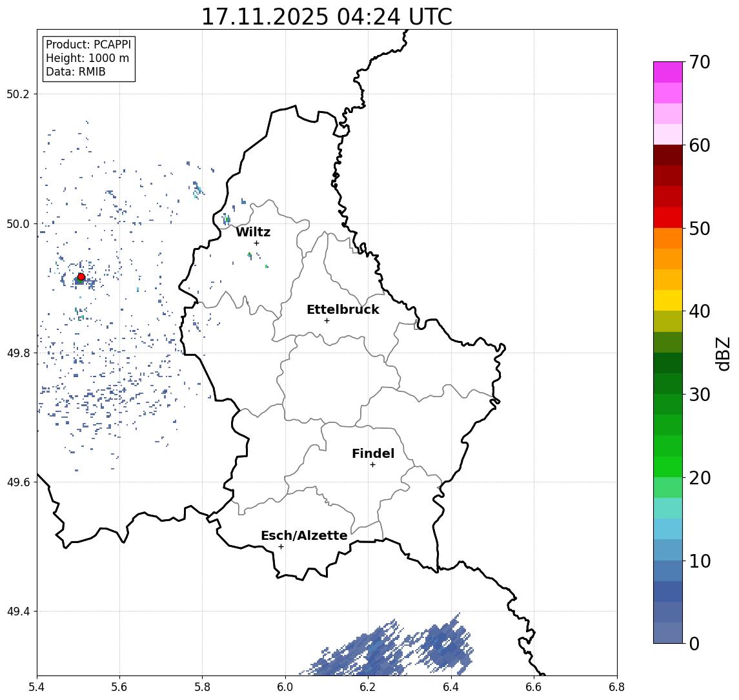Click longitude label 6.2
Image resolution: width=739 pixels, height=700 pixels.
369,687
